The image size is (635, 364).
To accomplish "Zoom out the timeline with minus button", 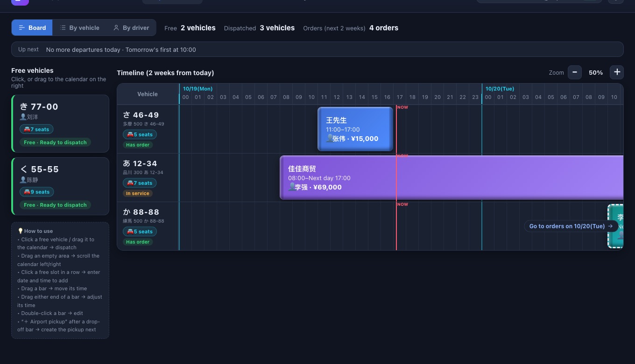I will pos(575,72).
